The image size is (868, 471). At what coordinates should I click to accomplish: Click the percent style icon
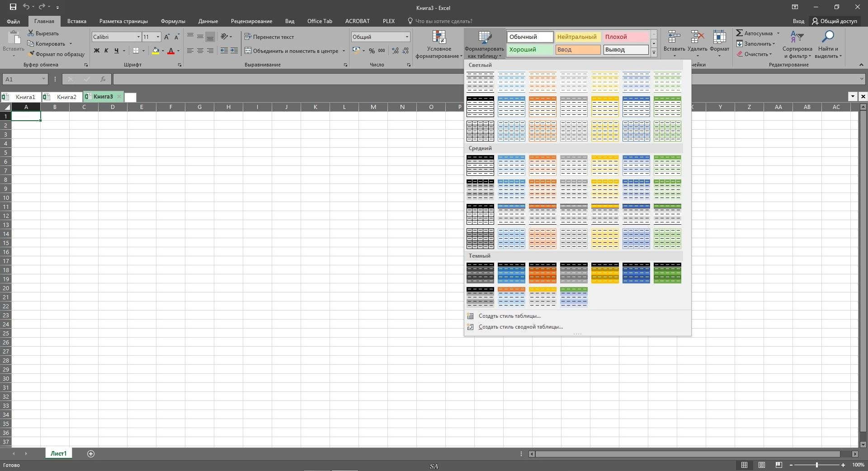(x=372, y=51)
